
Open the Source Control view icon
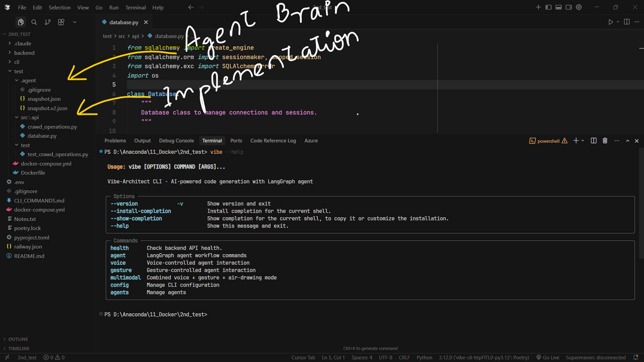pos(48,22)
